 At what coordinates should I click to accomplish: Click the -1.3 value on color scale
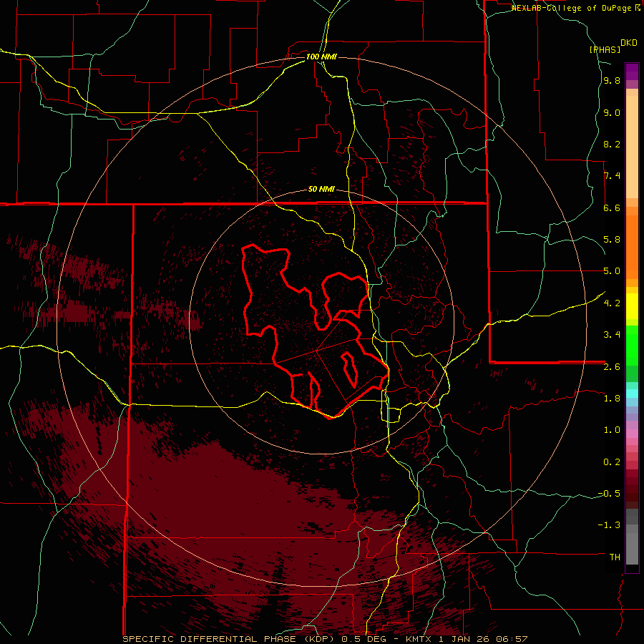609,525
